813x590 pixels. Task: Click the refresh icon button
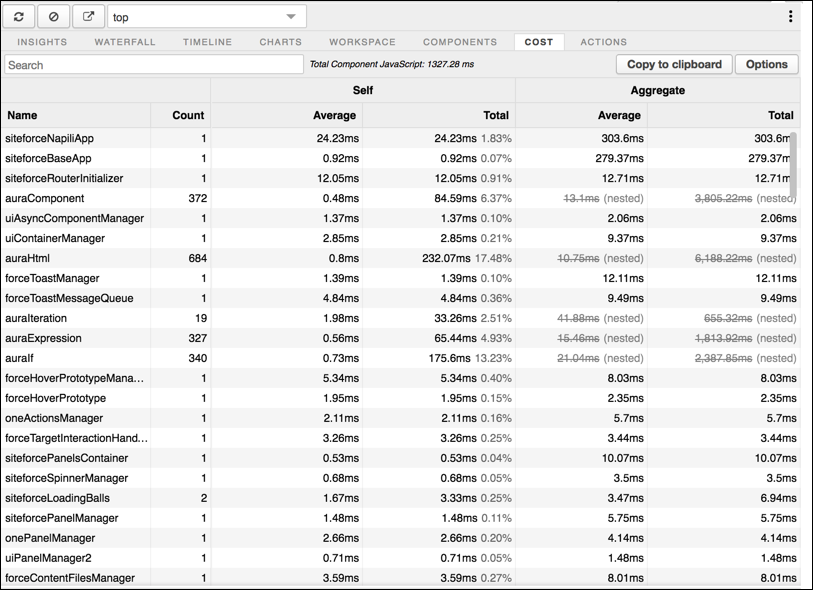point(19,17)
